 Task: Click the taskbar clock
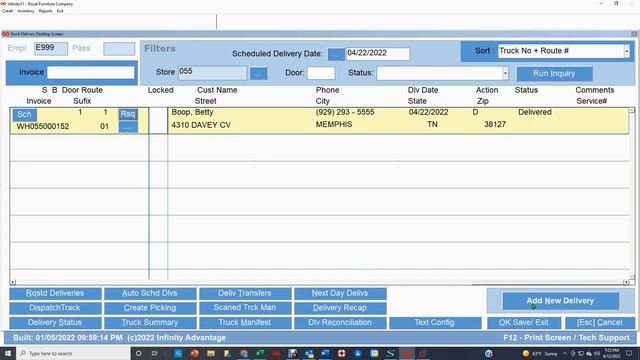coord(611,353)
